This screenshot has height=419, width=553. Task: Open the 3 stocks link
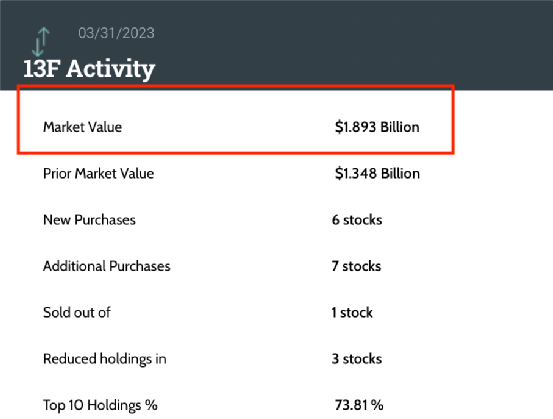tap(357, 359)
